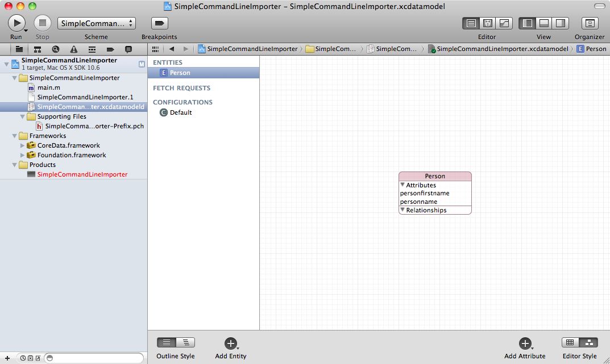Show the right utilities pane
Viewport: 610px width, 364px height.
(561, 23)
